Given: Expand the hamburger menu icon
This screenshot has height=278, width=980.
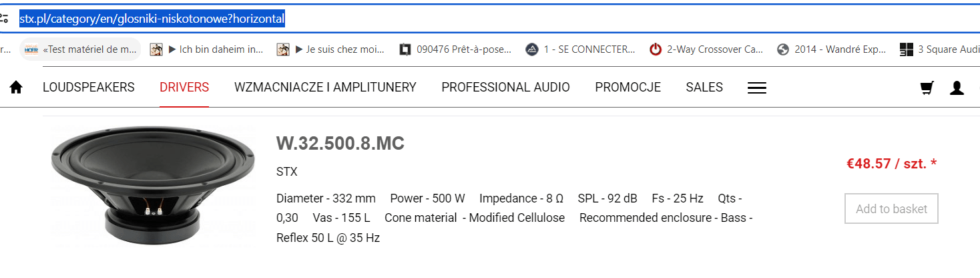Looking at the screenshot, I should (x=756, y=88).
